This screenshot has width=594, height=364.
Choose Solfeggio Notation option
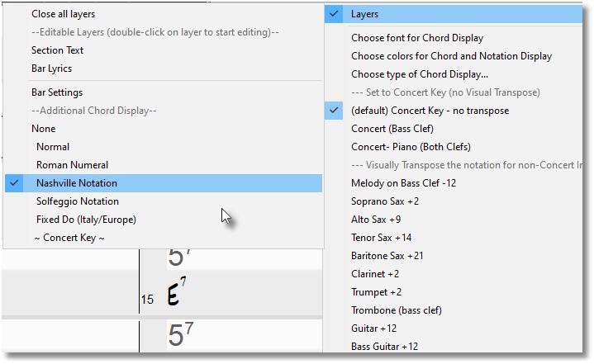click(78, 201)
